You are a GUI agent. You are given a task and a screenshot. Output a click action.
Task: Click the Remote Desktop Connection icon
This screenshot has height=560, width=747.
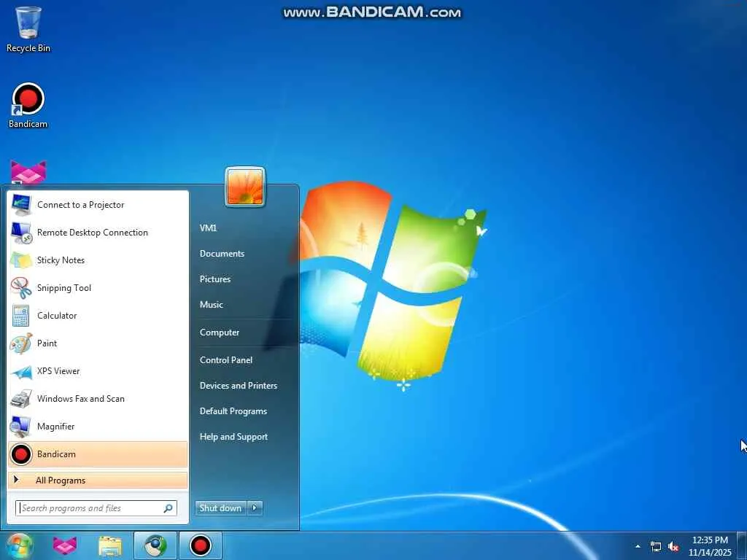coord(21,233)
